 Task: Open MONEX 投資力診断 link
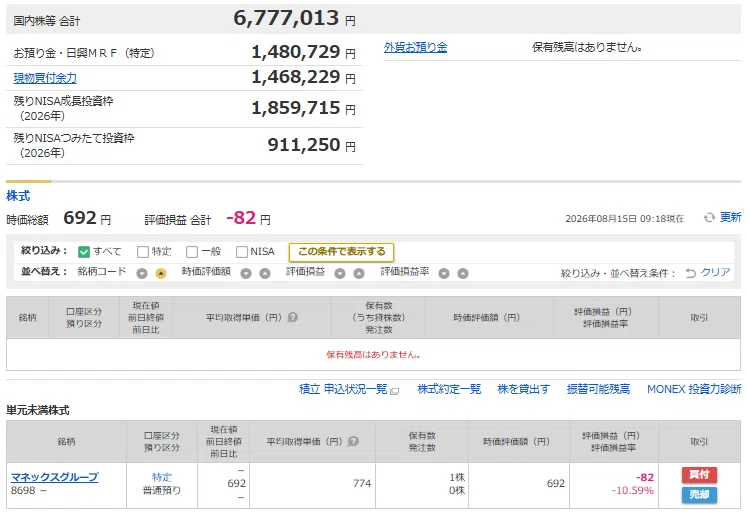point(694,389)
